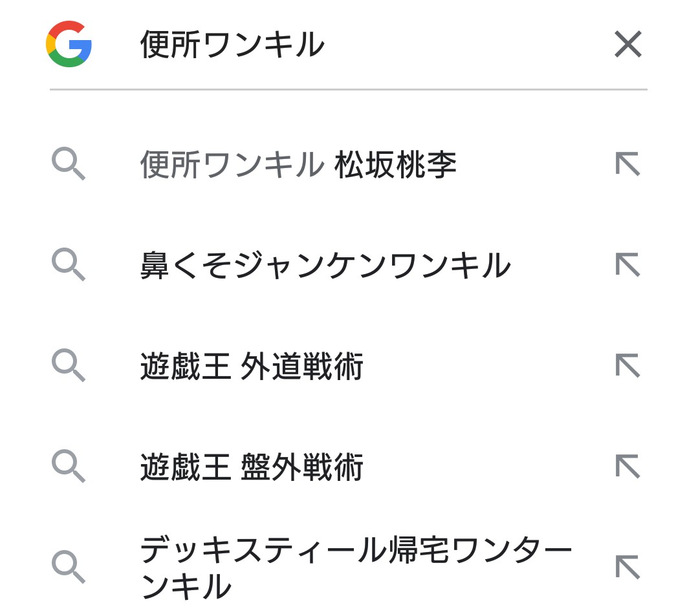Click the gray 便所ワンキル prefix in first suggestion
Image resolution: width=698 pixels, height=616 pixels.
point(232,165)
